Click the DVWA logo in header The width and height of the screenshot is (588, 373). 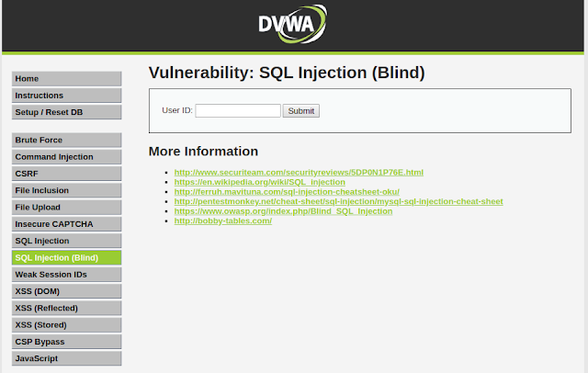(292, 24)
